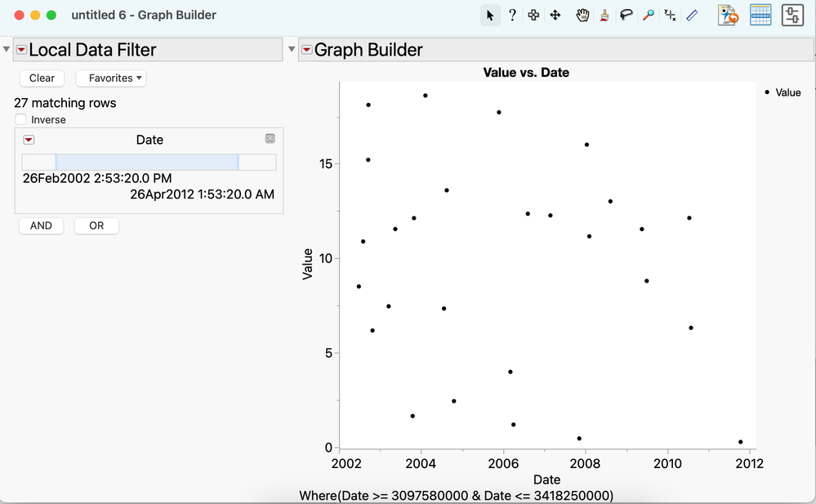
Task: Select the Grabber hand tool
Action: [582, 15]
